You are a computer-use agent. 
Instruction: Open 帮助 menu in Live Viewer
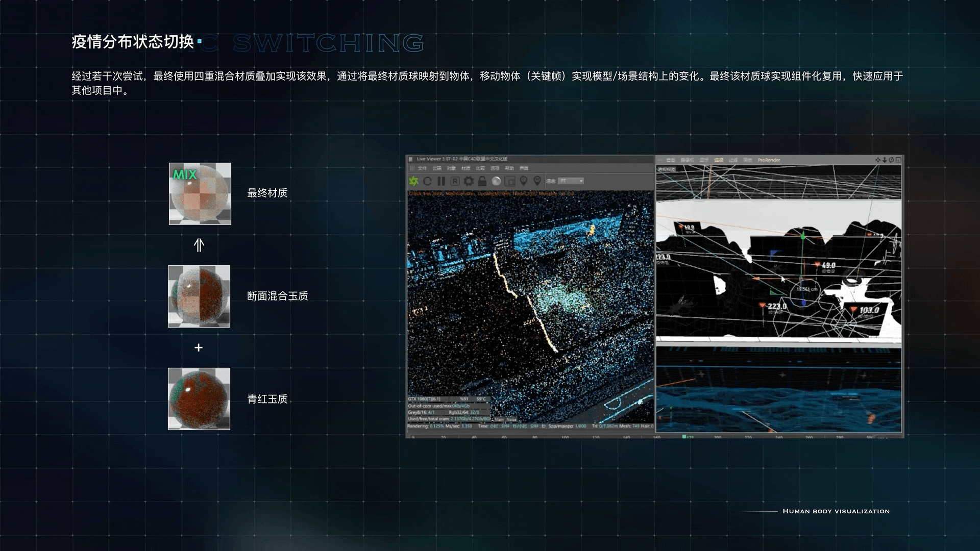click(x=509, y=168)
